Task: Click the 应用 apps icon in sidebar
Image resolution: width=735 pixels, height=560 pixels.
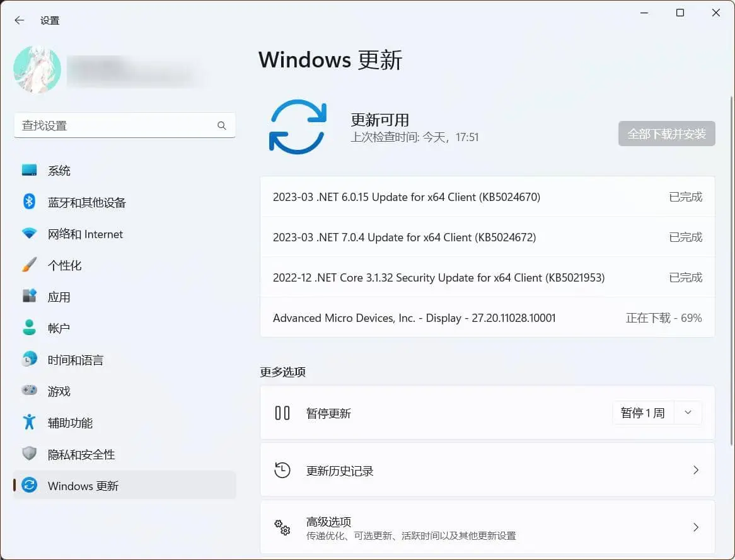Action: [x=29, y=297]
